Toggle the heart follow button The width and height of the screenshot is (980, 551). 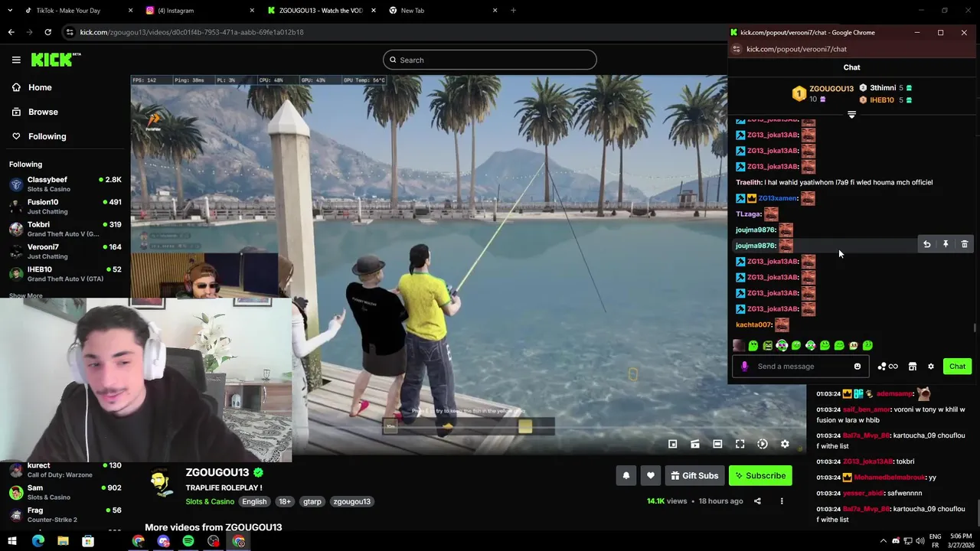651,476
